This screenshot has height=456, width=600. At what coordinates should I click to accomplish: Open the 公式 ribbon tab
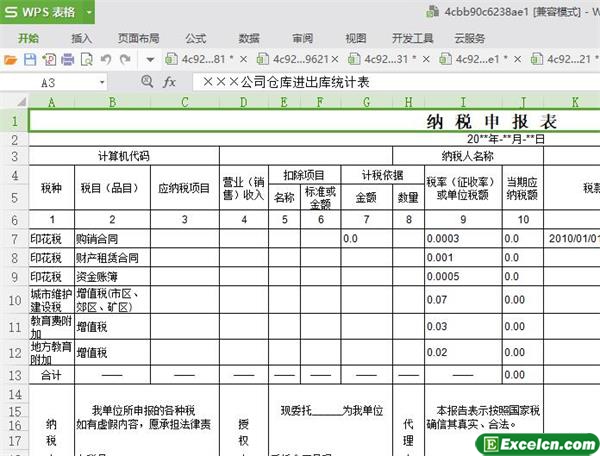click(196, 38)
